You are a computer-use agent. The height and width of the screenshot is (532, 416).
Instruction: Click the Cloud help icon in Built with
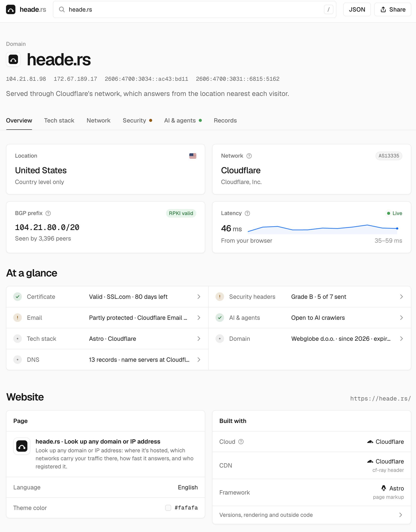241,442
